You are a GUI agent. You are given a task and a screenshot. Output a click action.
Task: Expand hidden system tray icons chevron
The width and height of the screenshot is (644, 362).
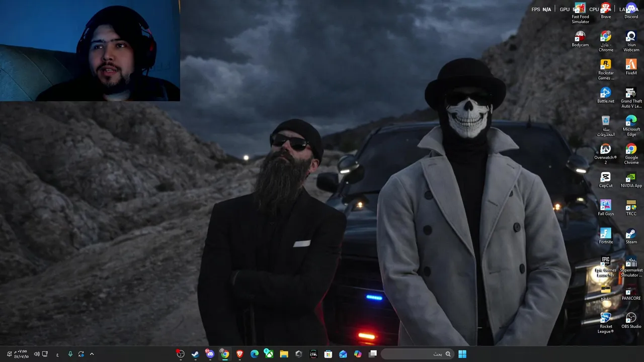pyautogui.click(x=92, y=354)
